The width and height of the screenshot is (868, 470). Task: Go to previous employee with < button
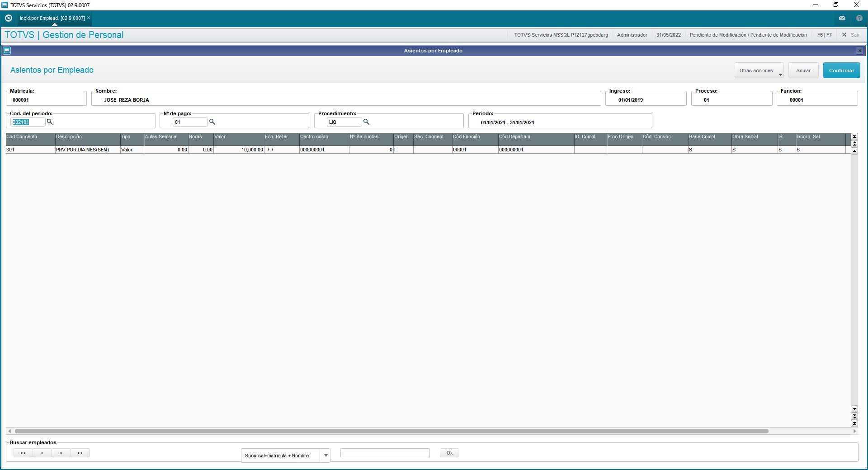(x=42, y=453)
